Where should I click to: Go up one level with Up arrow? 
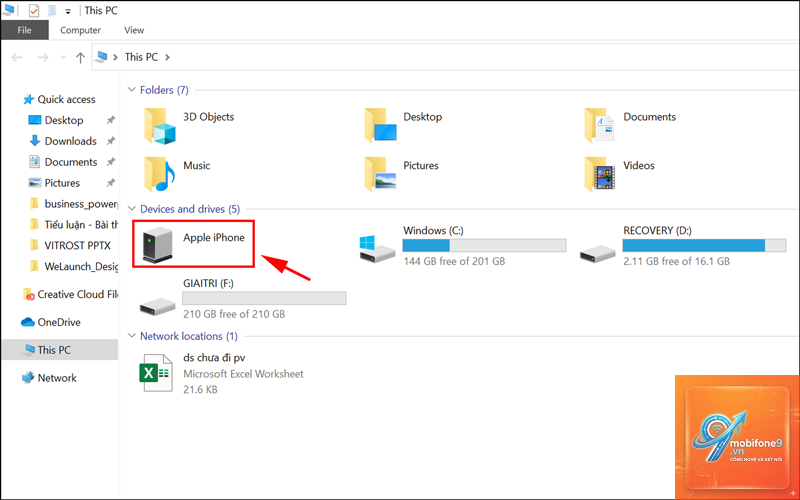pyautogui.click(x=80, y=57)
